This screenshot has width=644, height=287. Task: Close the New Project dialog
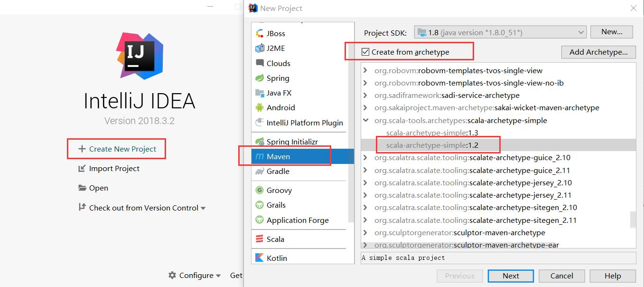coord(633,8)
